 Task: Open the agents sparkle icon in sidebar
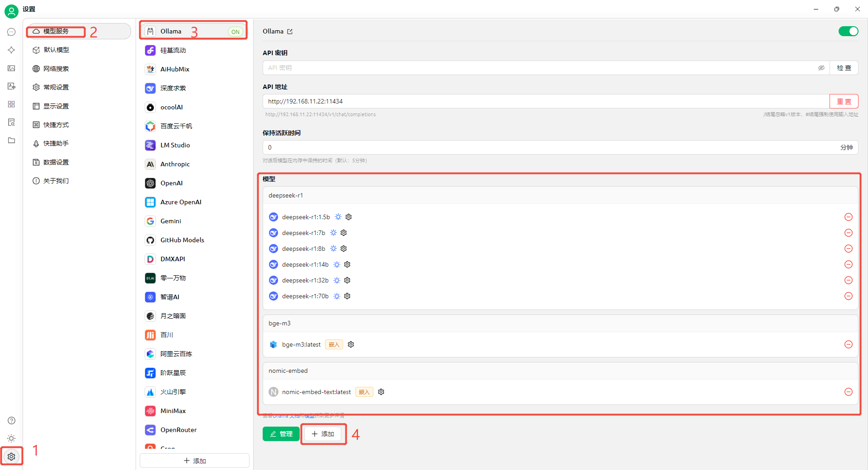[11, 50]
